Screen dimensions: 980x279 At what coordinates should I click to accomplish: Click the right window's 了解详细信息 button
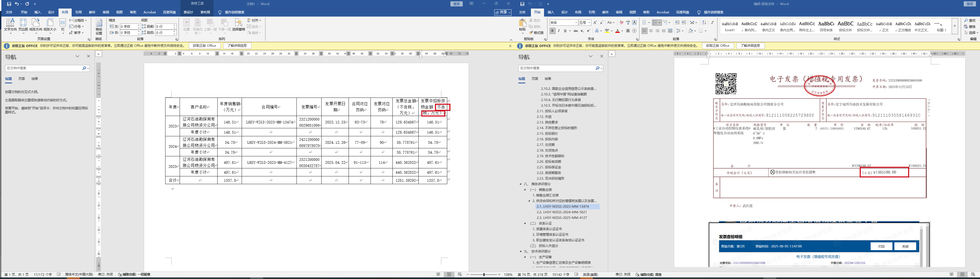point(751,46)
